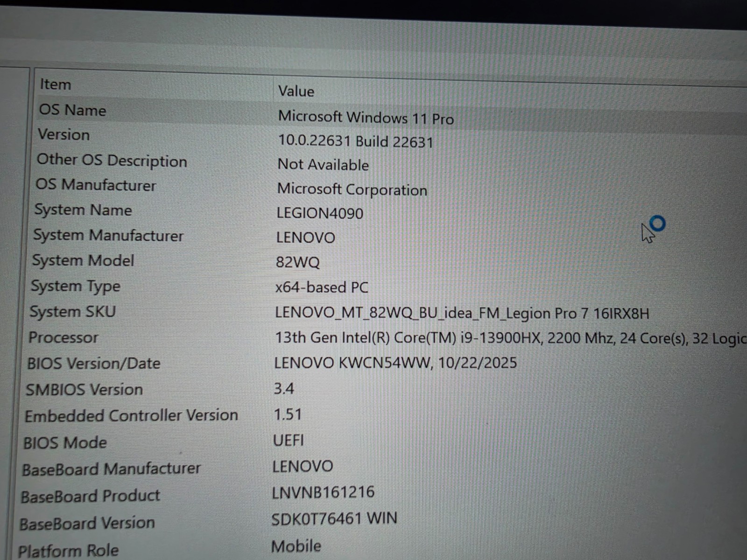Select the Other OS Description row

[x=112, y=160]
